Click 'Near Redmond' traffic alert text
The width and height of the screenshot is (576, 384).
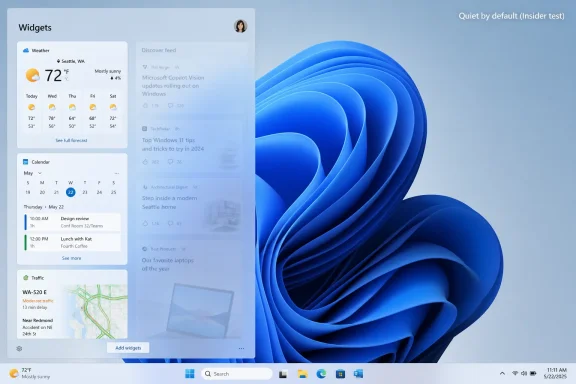pyautogui.click(x=37, y=320)
